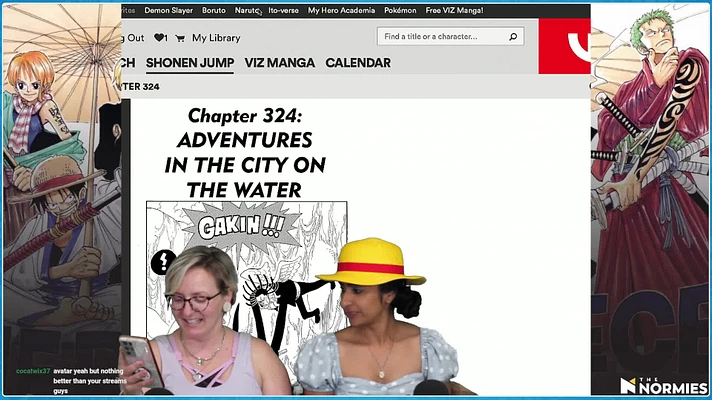Click the red VIZ logo

(x=564, y=46)
